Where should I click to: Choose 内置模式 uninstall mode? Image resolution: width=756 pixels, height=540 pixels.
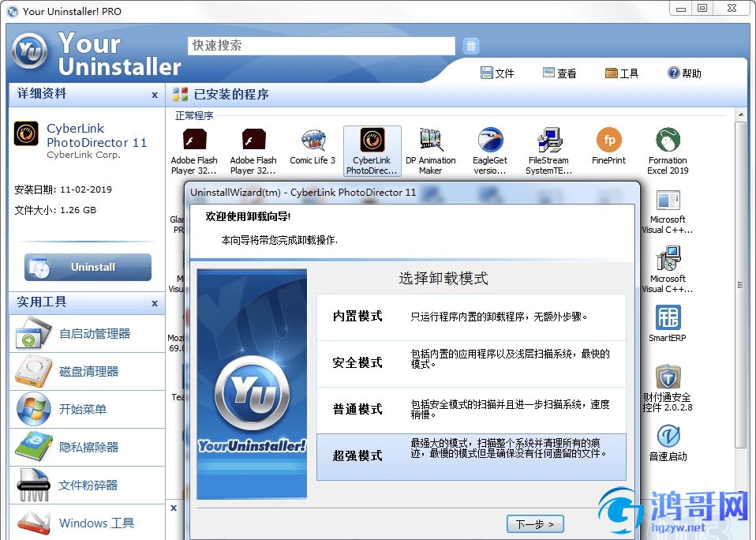click(x=471, y=317)
